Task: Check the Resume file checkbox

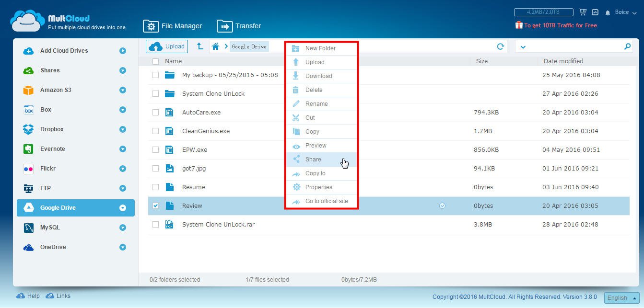Action: point(155,187)
